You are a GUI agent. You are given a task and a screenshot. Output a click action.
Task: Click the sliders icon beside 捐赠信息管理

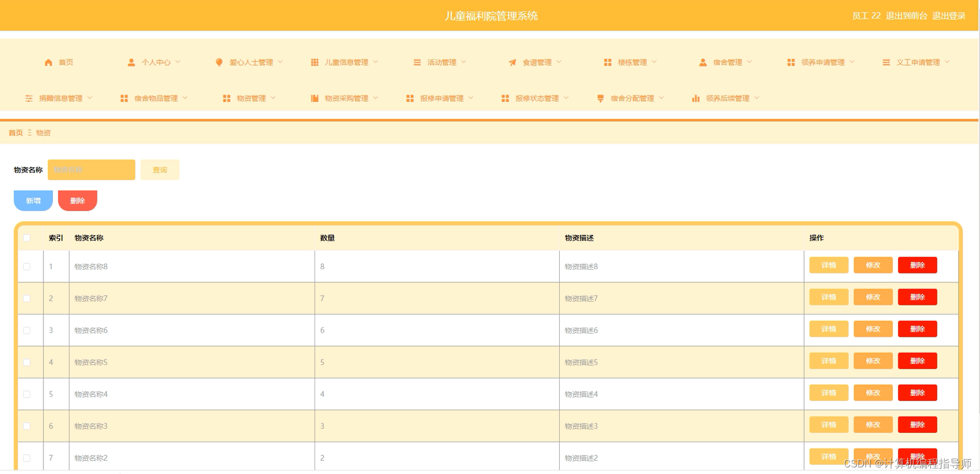point(29,98)
